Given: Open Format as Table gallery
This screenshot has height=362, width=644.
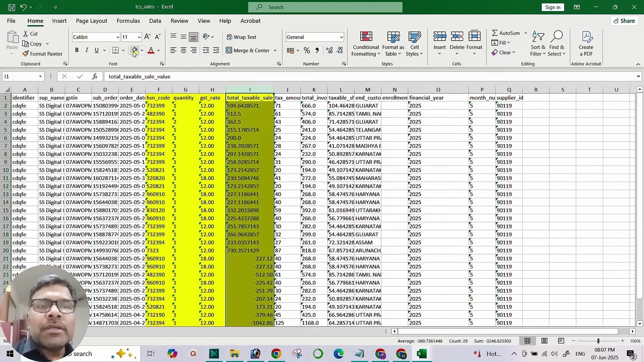Looking at the screenshot, I should [x=393, y=44].
